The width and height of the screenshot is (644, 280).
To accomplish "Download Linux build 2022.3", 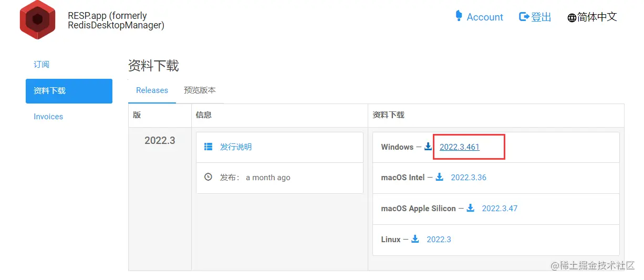I will click(439, 240).
